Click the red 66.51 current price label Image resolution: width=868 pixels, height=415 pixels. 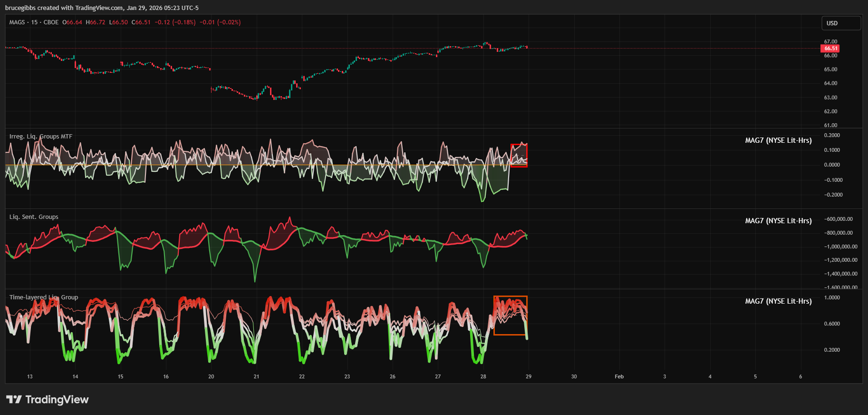[830, 49]
